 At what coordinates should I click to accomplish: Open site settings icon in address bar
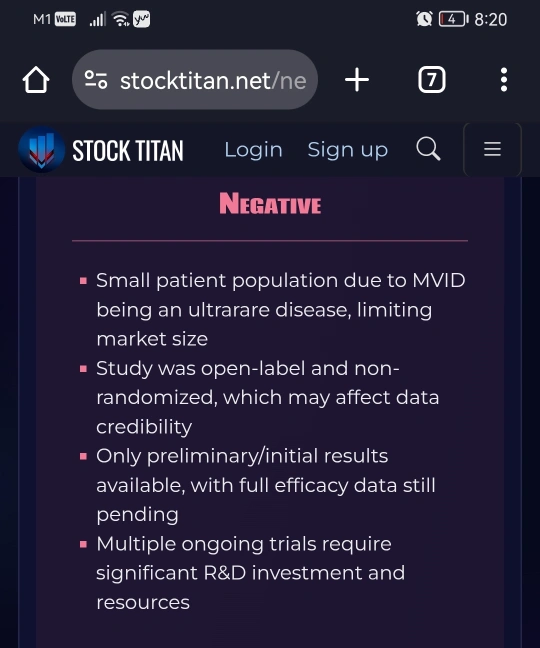pos(96,80)
